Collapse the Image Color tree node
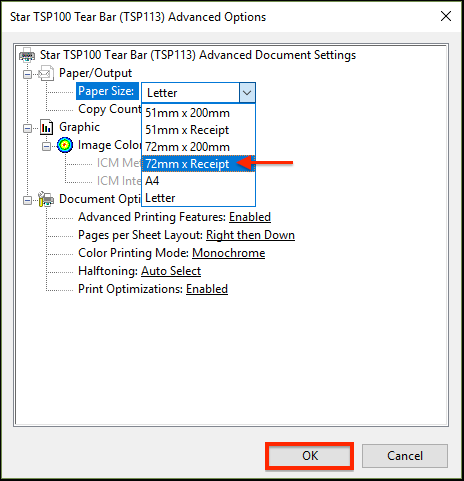Image resolution: width=464 pixels, height=481 pixels. [46, 146]
